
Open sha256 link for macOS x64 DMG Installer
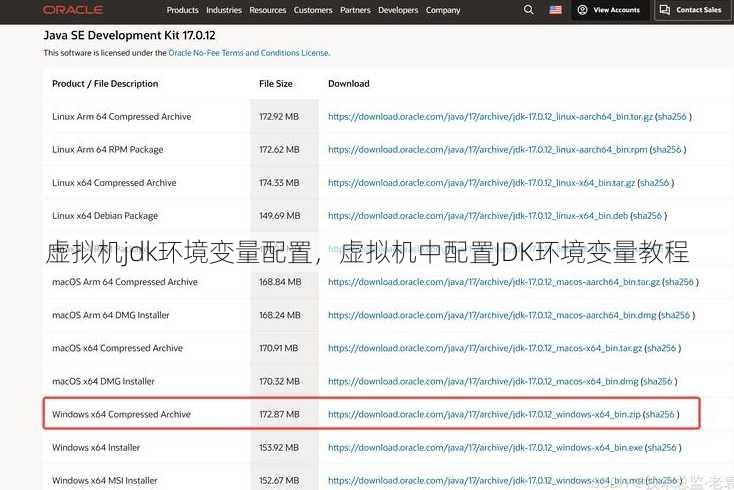(x=658, y=381)
